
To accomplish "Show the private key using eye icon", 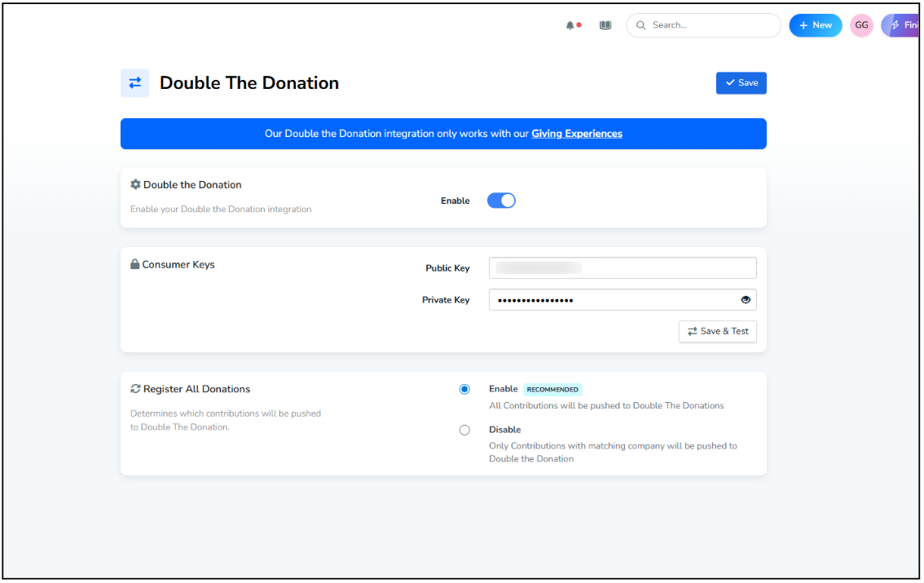I will [x=746, y=300].
